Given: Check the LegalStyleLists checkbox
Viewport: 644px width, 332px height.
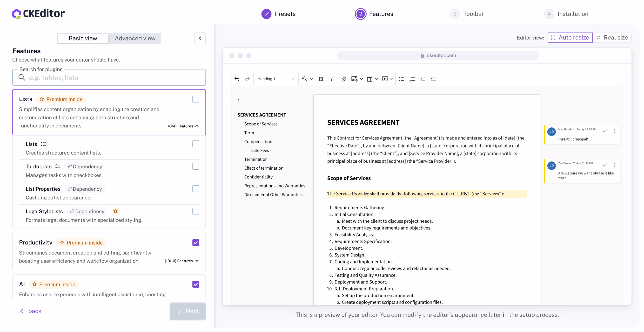Looking at the screenshot, I should (195, 211).
